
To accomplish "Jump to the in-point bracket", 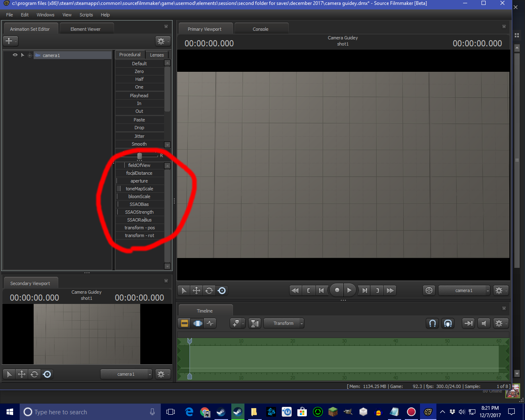I will point(308,290).
